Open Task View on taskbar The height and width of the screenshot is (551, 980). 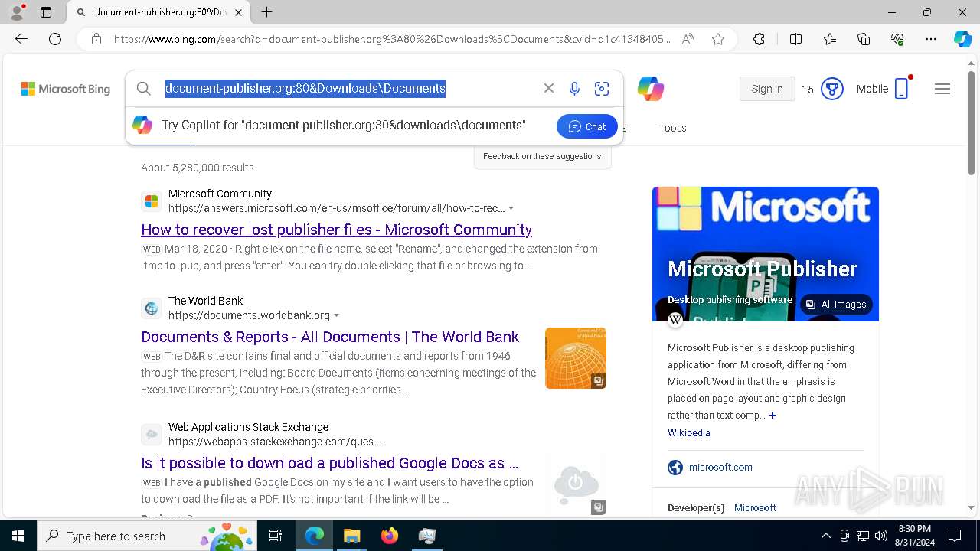pos(276,536)
